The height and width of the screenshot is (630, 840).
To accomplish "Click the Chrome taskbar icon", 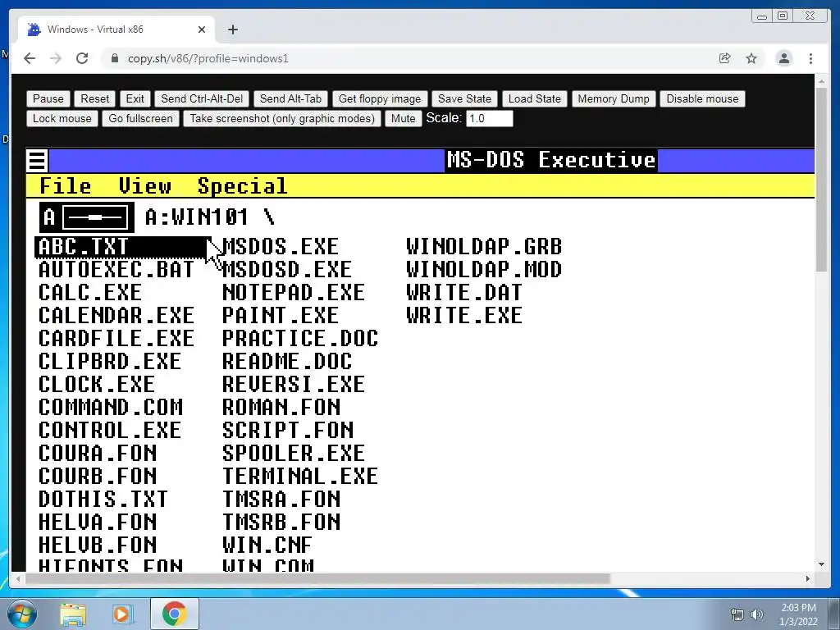I will pyautogui.click(x=174, y=614).
